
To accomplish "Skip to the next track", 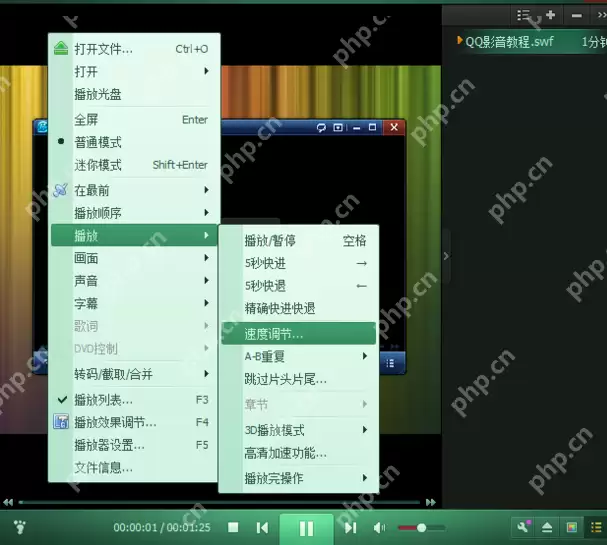I will click(350, 527).
